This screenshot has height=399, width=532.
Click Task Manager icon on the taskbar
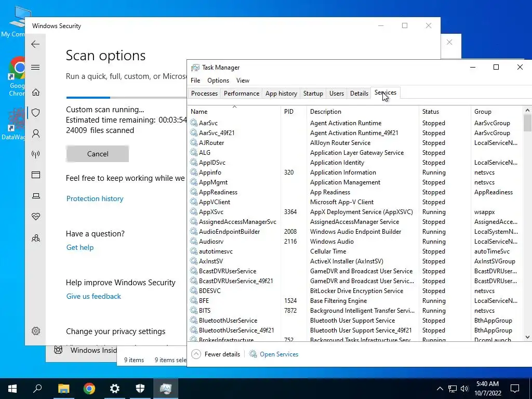166,389
